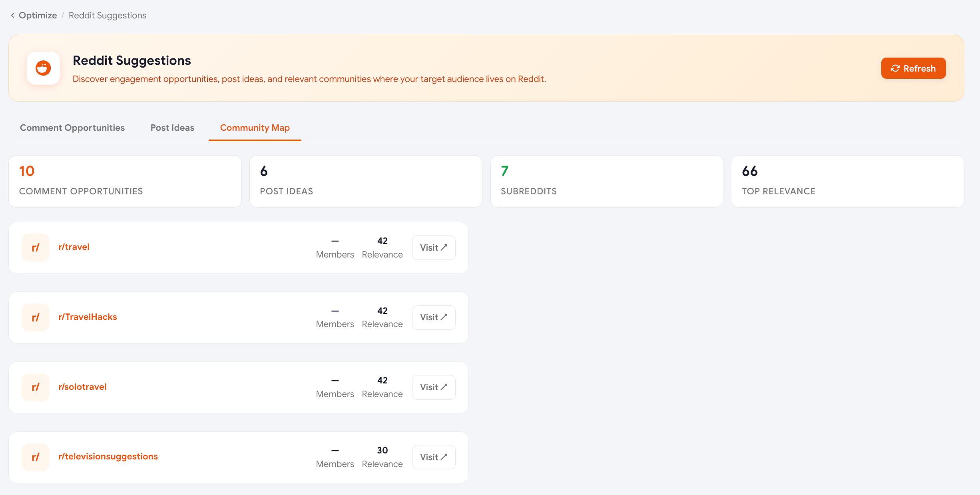Switch to Comment Opportunities tab

72,128
